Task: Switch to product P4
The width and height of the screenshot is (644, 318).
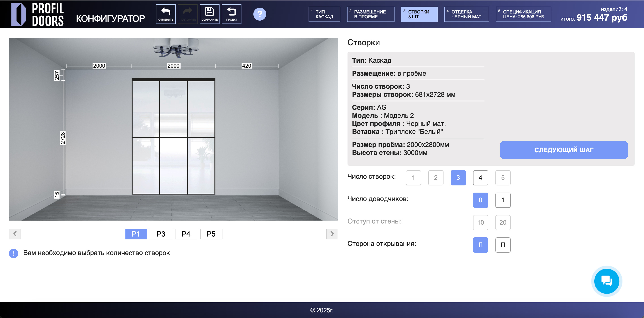Action: 186,234
